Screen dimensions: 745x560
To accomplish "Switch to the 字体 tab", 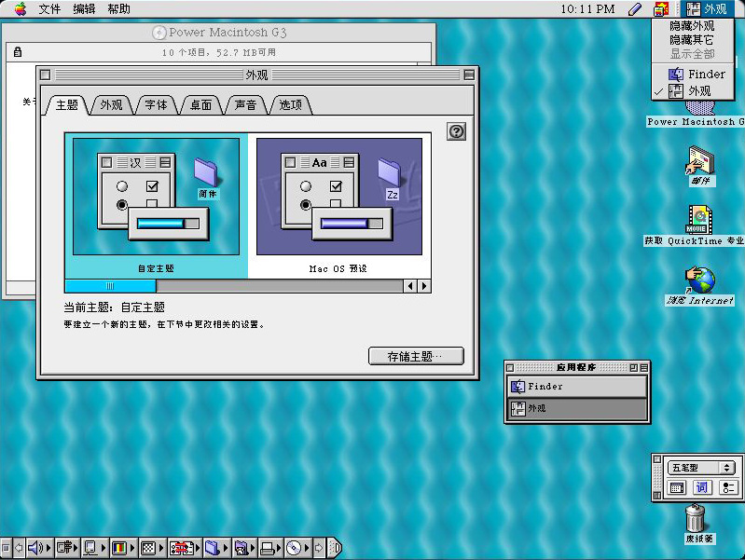I will (156, 105).
